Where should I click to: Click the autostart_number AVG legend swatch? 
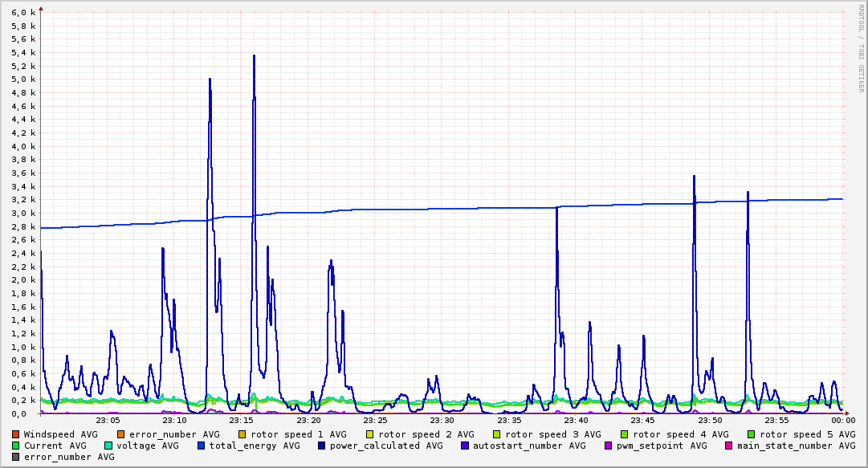pyautogui.click(x=464, y=446)
